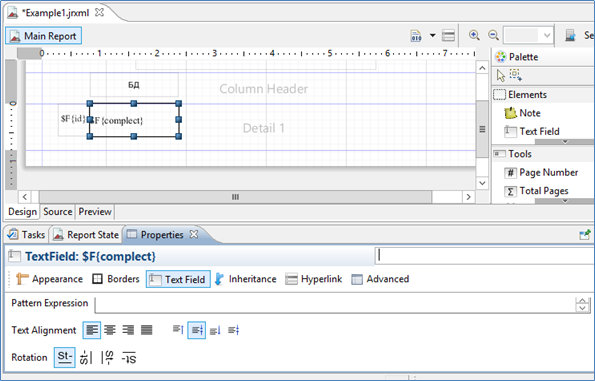Set vertical alignment to top
This screenshot has width=595, height=381.
tap(178, 330)
